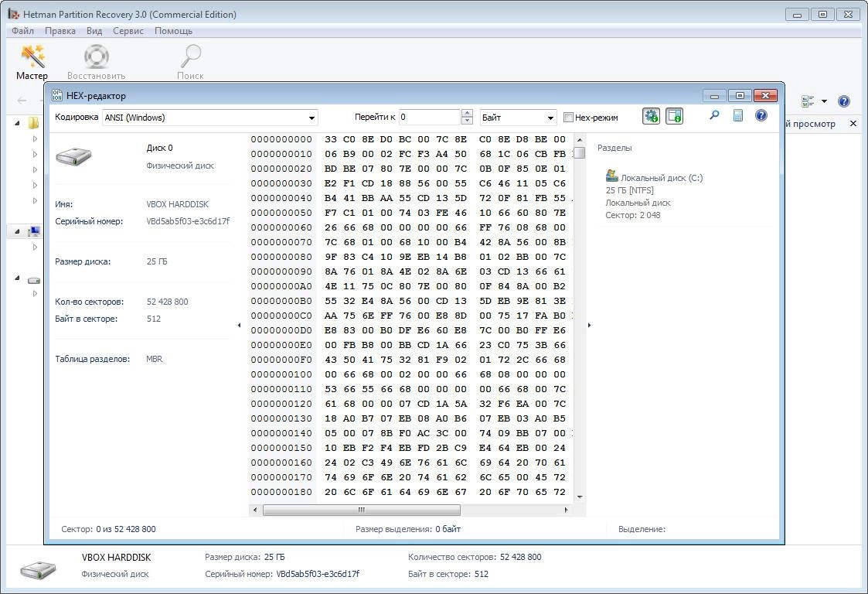Click the VBOX HARDDISK name value
Image resolution: width=868 pixels, height=594 pixels.
tap(178, 204)
